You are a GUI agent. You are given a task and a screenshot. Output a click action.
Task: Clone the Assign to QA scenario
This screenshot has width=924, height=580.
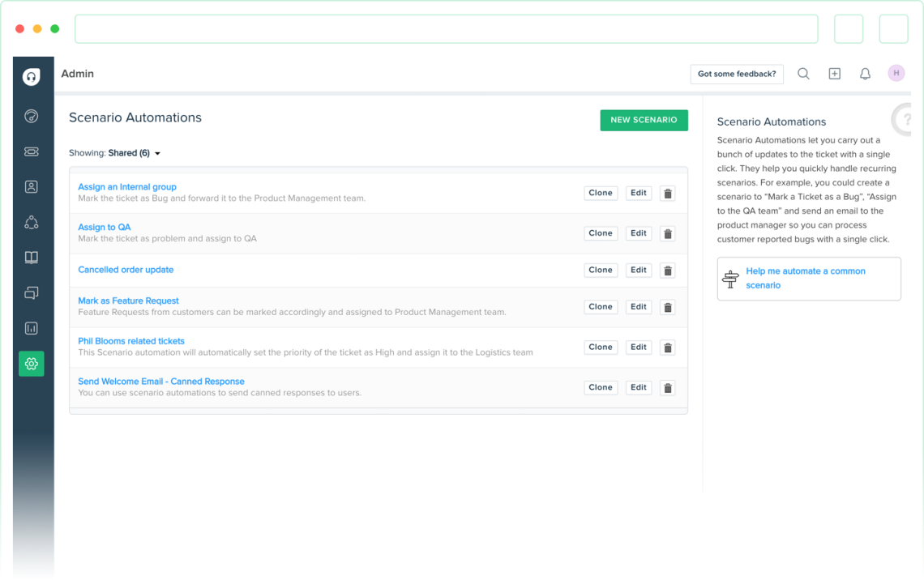[x=600, y=232]
